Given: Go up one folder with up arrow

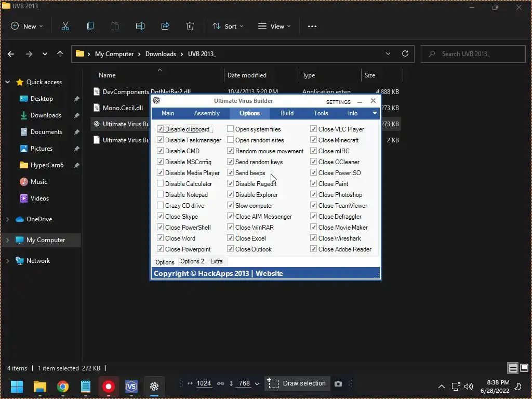Looking at the screenshot, I should coord(60,54).
